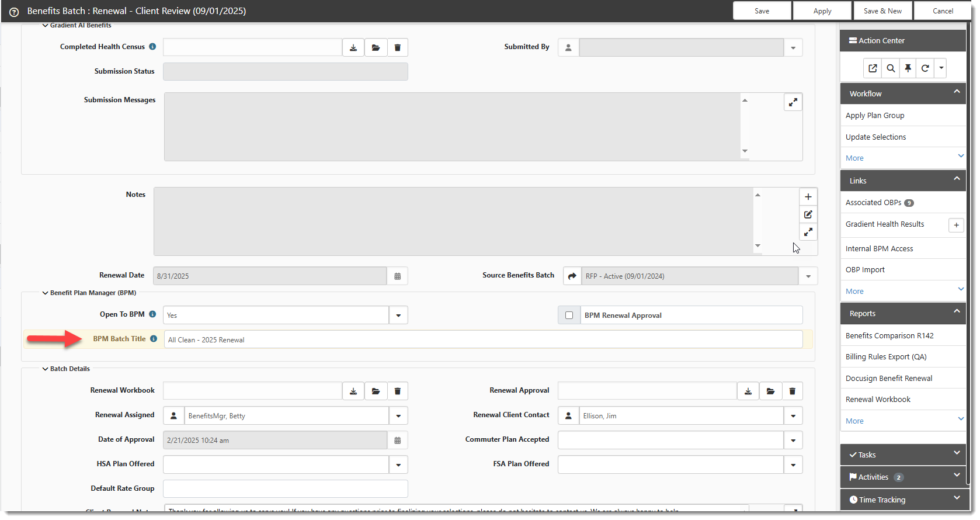Screen dimensions: 980x520
Task: Collapse the Benefit Plan Manager (BPM) section
Action: pos(46,293)
